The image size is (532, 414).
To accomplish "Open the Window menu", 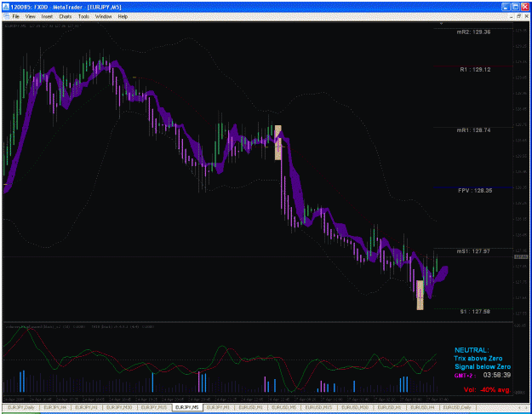I will tap(103, 16).
